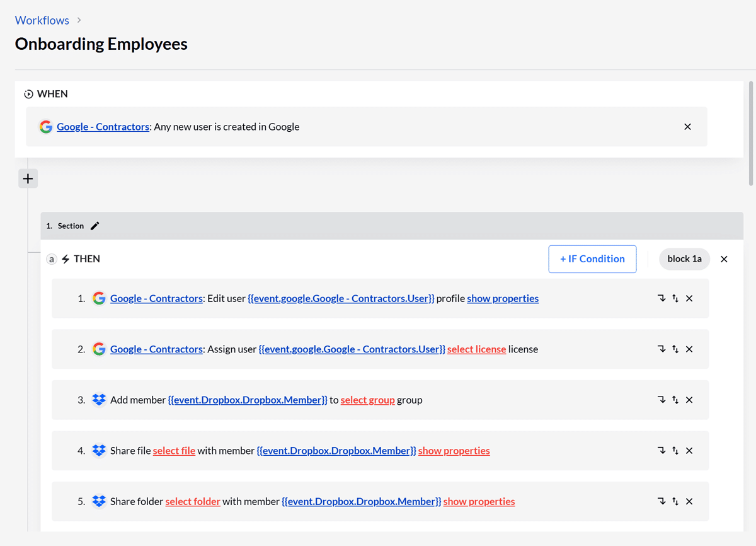The width and height of the screenshot is (756, 546).
Task: Remove the WHEN trigger with its X icon
Action: (687, 127)
